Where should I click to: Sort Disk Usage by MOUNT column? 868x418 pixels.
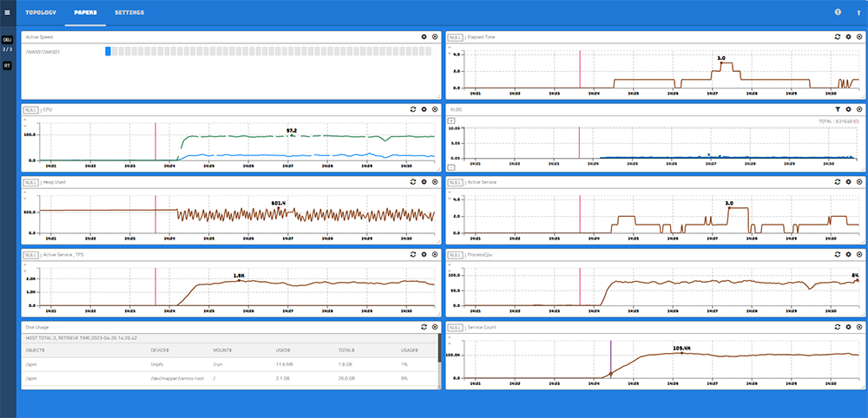[223, 350]
